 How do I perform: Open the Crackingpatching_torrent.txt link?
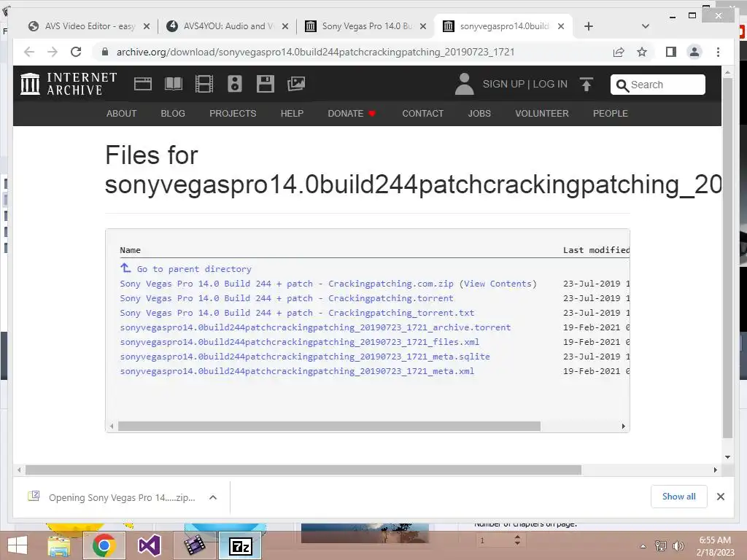(x=298, y=313)
